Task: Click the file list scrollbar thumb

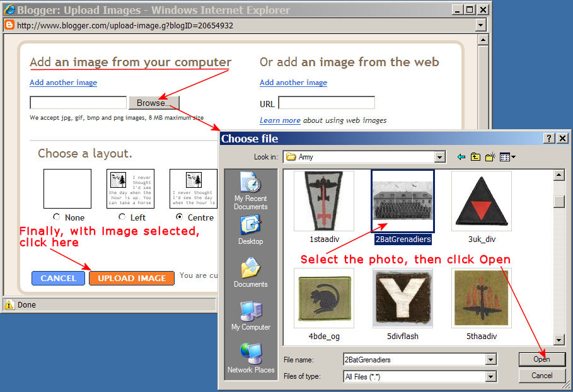Action: (x=559, y=202)
